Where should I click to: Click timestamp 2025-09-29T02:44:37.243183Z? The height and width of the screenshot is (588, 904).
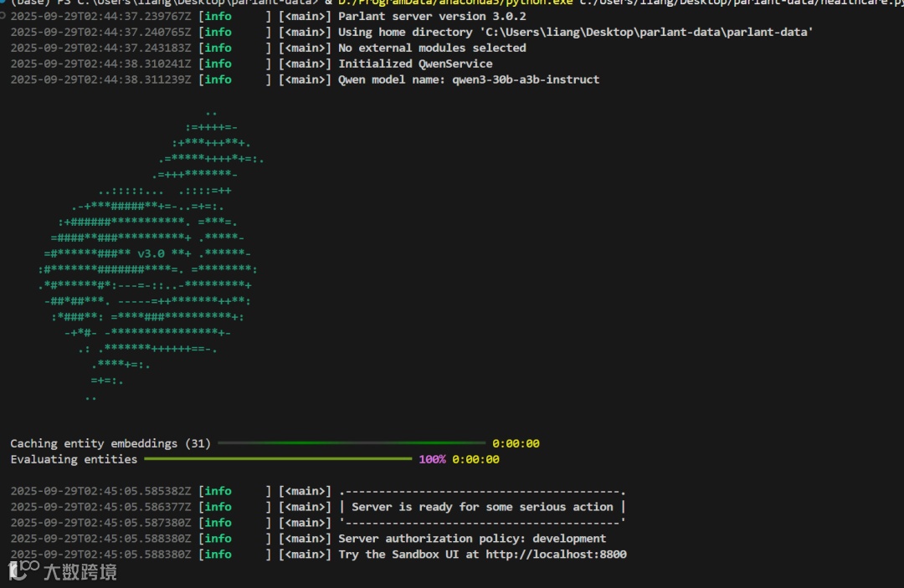[101, 48]
